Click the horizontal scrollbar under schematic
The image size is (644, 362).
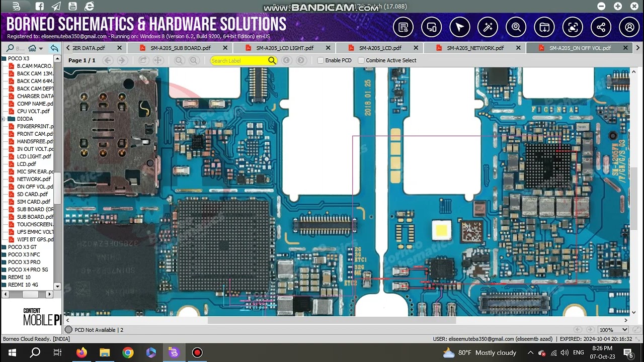click(x=332, y=320)
